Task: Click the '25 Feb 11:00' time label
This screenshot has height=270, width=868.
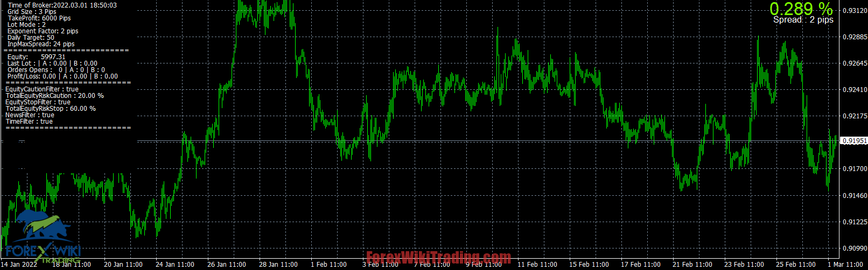Action: tap(796, 265)
